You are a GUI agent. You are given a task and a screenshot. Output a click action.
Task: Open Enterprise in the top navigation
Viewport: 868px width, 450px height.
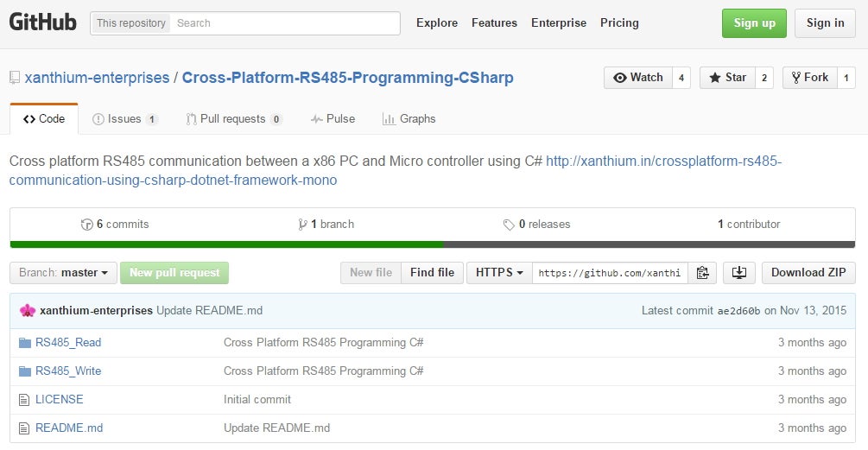[x=559, y=23]
